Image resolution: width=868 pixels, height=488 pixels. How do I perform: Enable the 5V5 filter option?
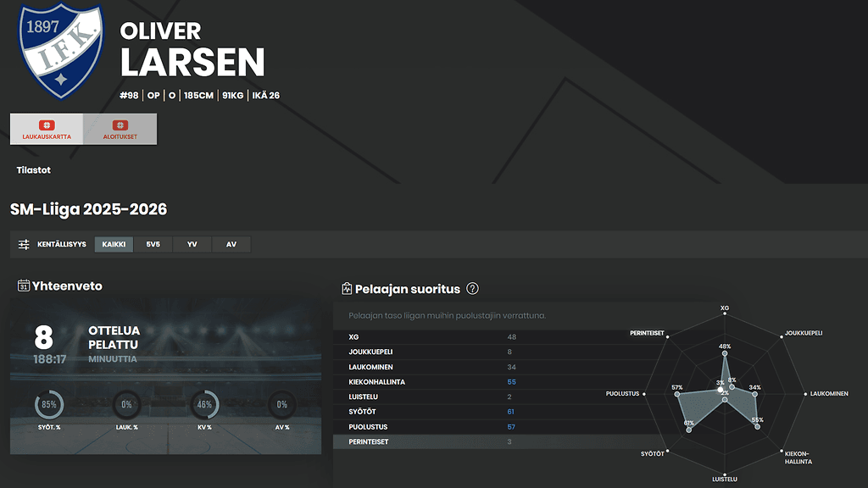[153, 244]
